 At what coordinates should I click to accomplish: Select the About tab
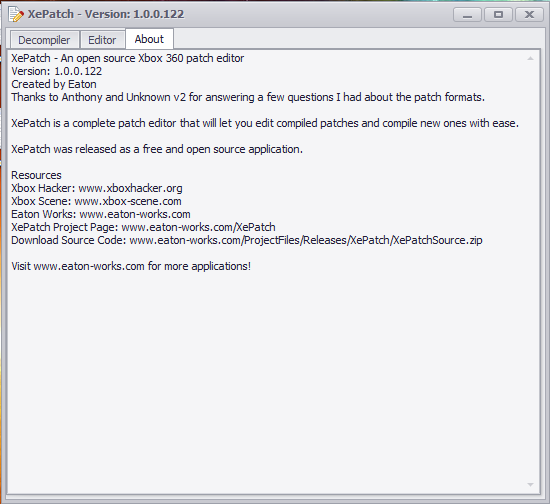click(x=149, y=39)
